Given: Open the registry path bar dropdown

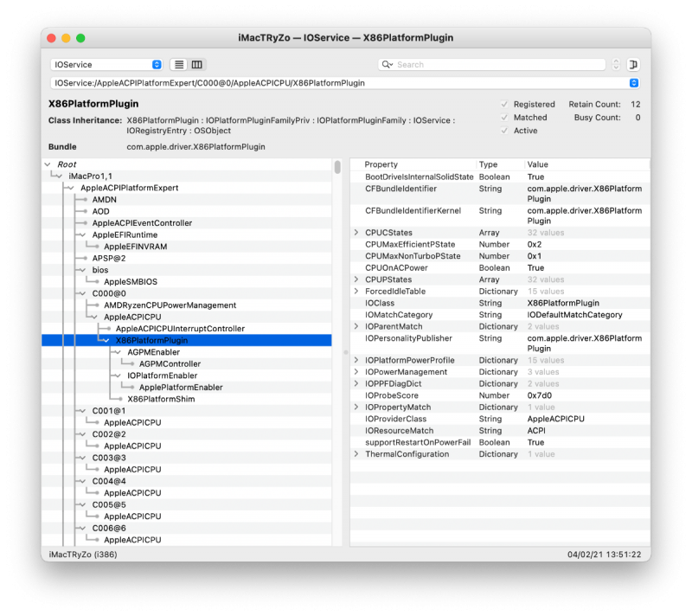Looking at the screenshot, I should 633,83.
